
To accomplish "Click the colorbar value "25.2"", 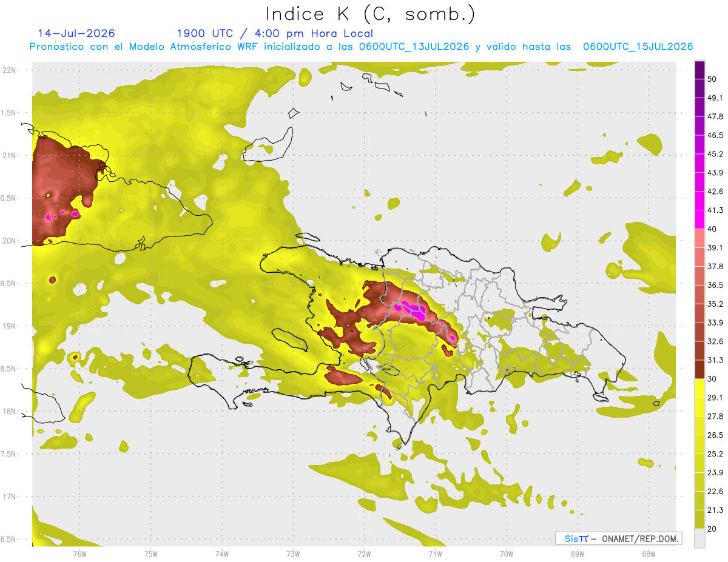I will (715, 454).
